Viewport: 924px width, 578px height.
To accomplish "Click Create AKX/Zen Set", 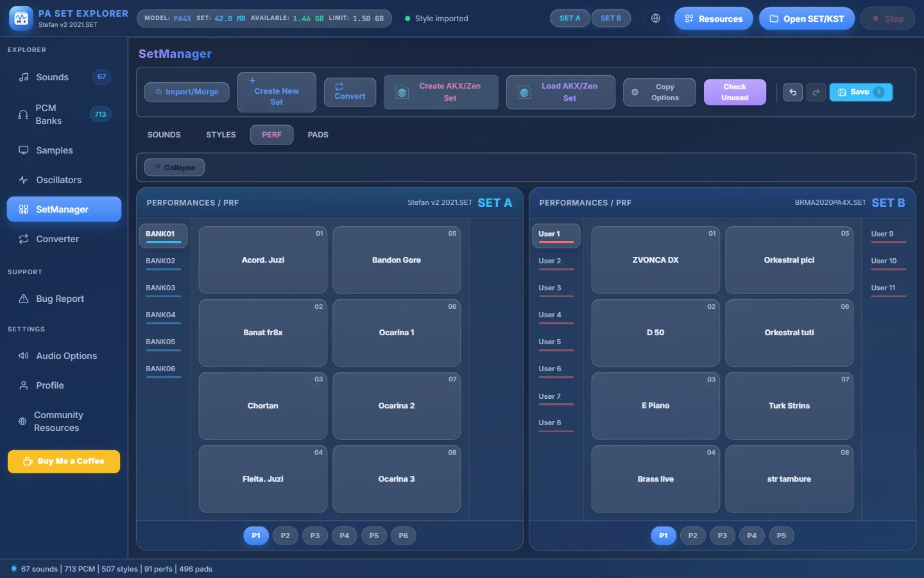I will click(441, 92).
